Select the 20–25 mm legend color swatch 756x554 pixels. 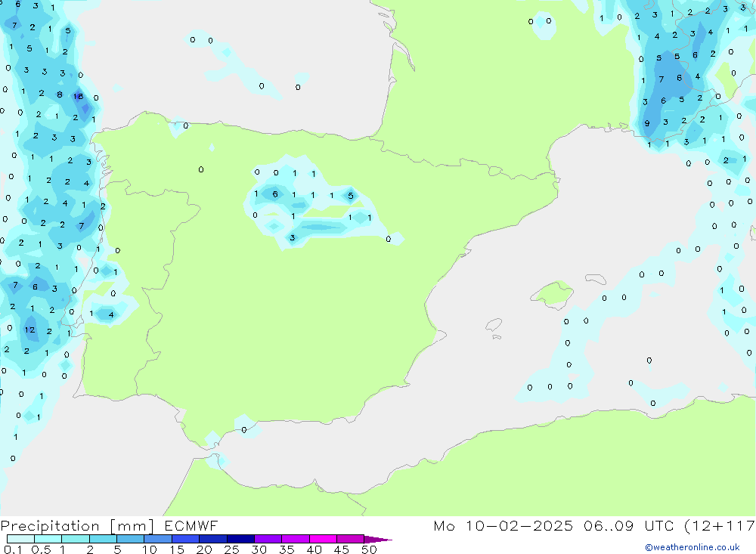coord(213,539)
